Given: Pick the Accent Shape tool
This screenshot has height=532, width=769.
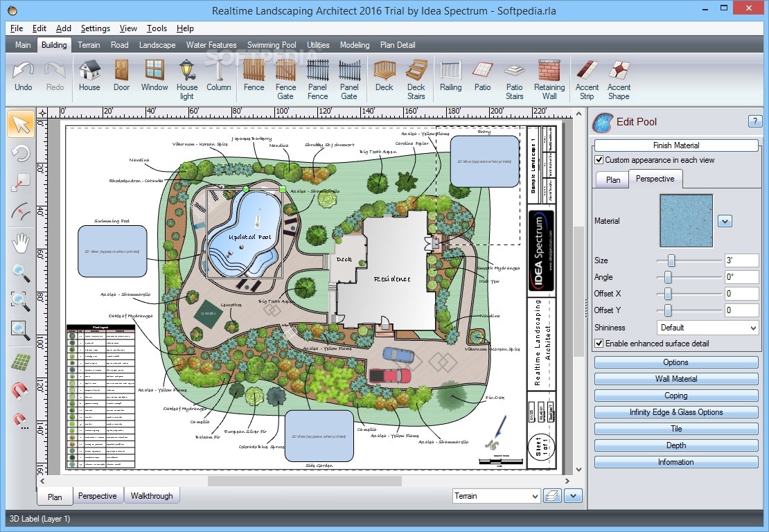Looking at the screenshot, I should pyautogui.click(x=619, y=80).
